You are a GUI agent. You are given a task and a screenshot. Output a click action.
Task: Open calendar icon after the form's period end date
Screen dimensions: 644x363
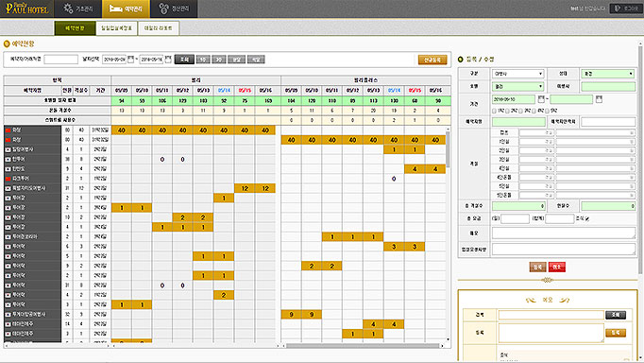tap(600, 99)
